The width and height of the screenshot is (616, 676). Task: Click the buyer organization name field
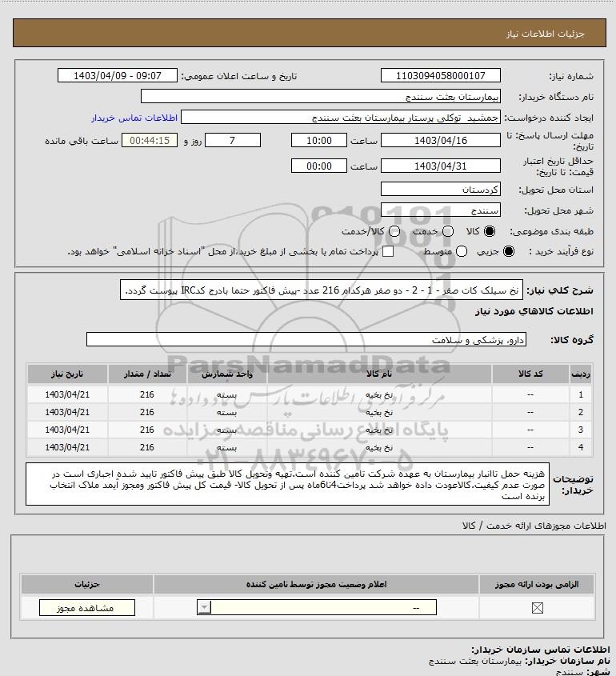[321, 96]
